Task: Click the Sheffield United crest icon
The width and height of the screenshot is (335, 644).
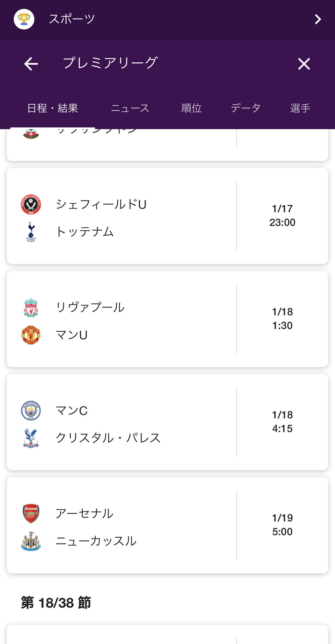Action: [31, 204]
